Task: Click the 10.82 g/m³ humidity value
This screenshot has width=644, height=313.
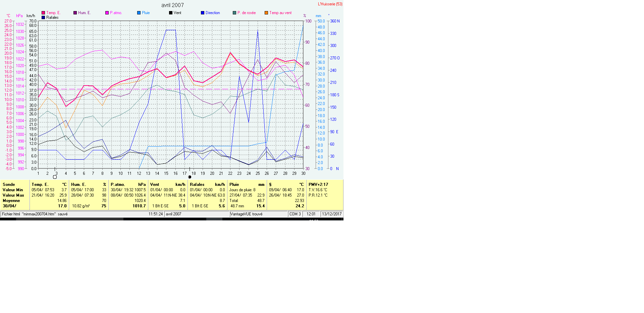Action: (81, 206)
